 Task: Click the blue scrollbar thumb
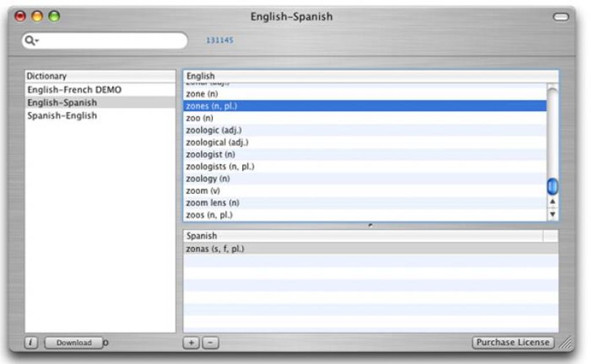[553, 186]
